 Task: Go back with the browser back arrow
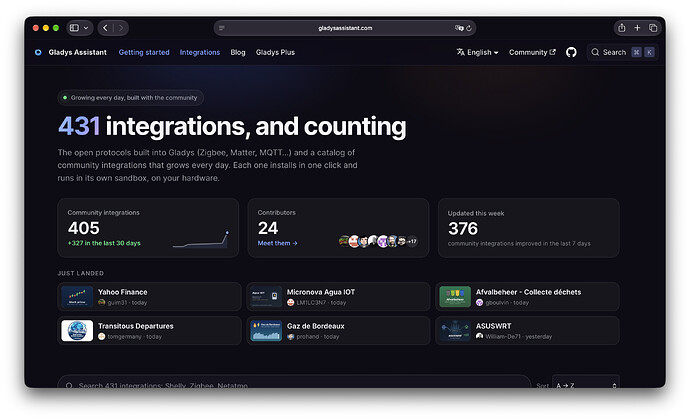(x=105, y=28)
